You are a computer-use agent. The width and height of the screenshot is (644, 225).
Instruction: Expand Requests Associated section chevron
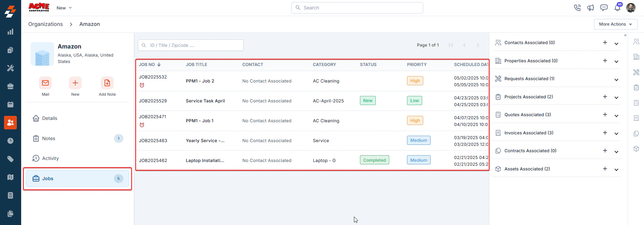click(616, 80)
